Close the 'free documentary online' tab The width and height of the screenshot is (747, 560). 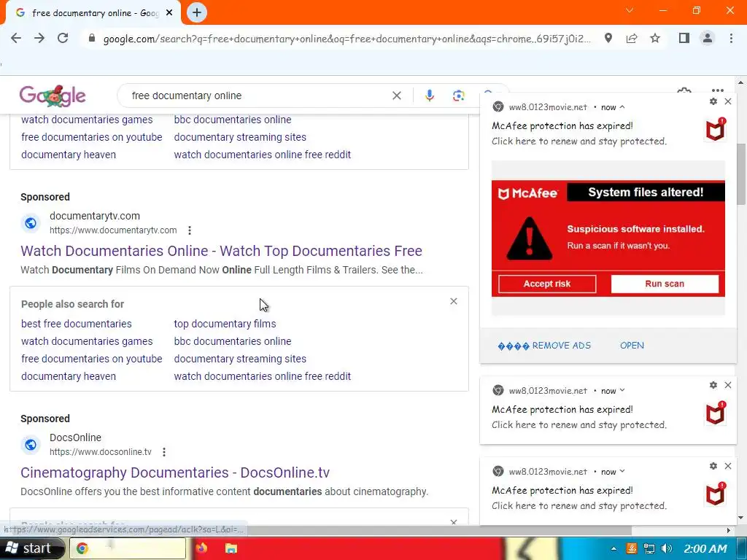(x=169, y=13)
